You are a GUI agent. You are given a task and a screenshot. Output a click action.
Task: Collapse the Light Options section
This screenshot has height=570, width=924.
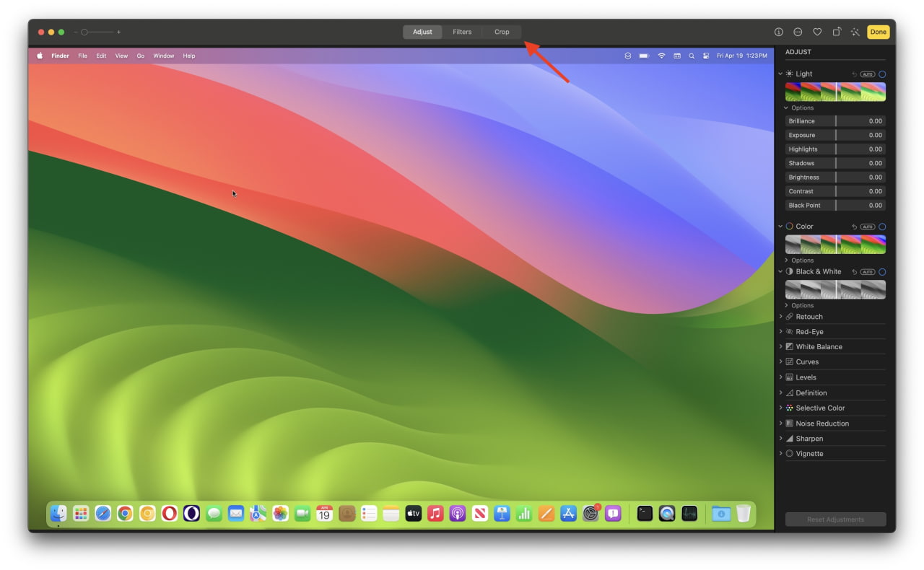pyautogui.click(x=785, y=108)
